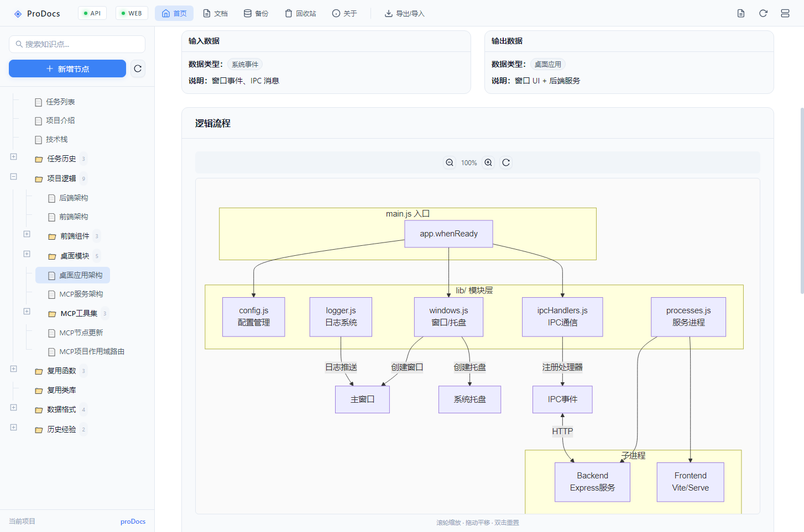Reset the flowchart view with reload icon

[x=505, y=162]
